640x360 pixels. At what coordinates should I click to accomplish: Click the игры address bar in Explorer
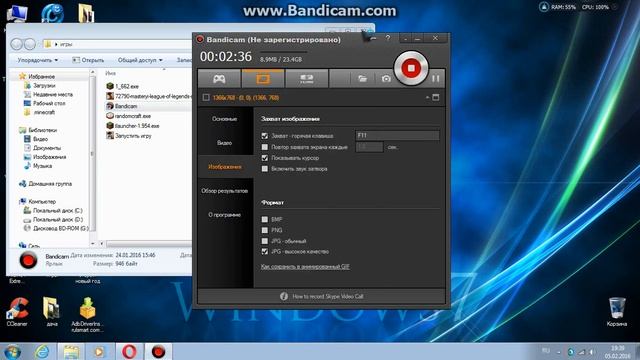click(x=118, y=44)
